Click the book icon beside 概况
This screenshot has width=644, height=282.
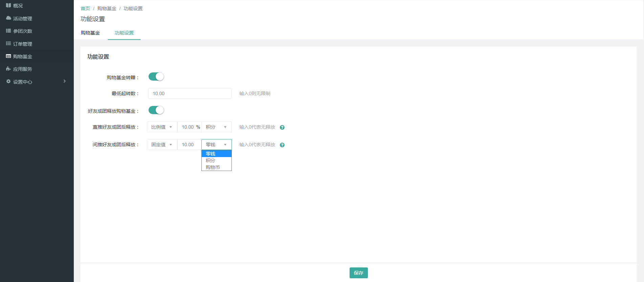(x=8, y=5)
